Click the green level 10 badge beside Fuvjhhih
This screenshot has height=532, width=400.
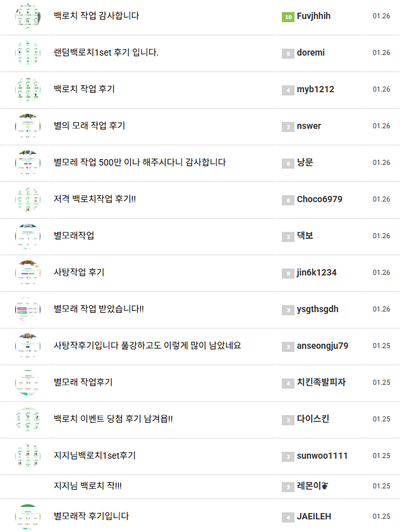(x=288, y=16)
